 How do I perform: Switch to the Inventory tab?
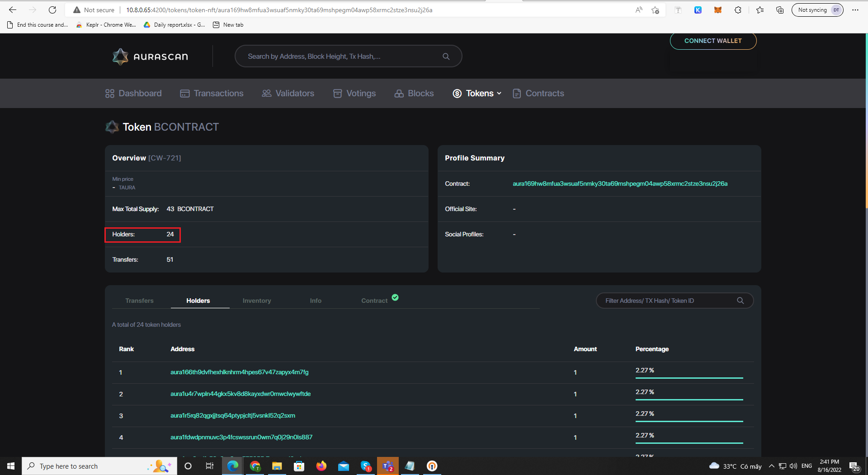coord(257,301)
